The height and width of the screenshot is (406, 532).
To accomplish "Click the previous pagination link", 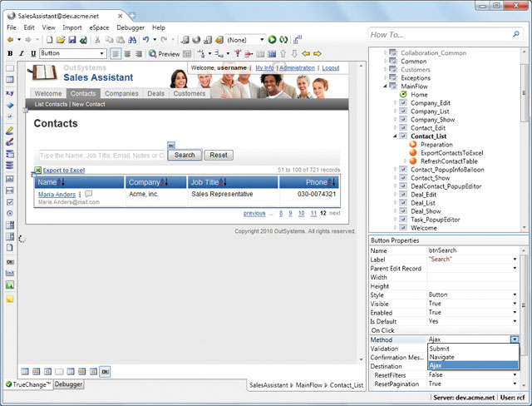I will pos(254,213).
